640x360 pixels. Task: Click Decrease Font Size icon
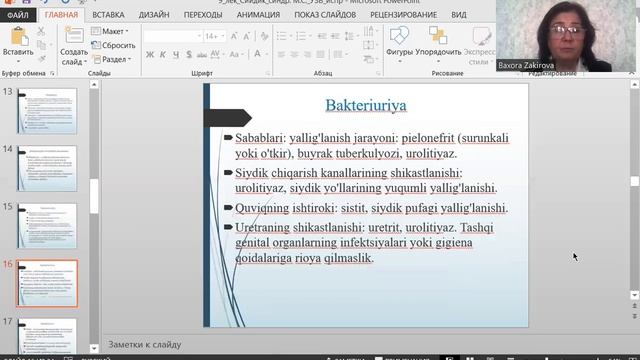click(x=247, y=36)
